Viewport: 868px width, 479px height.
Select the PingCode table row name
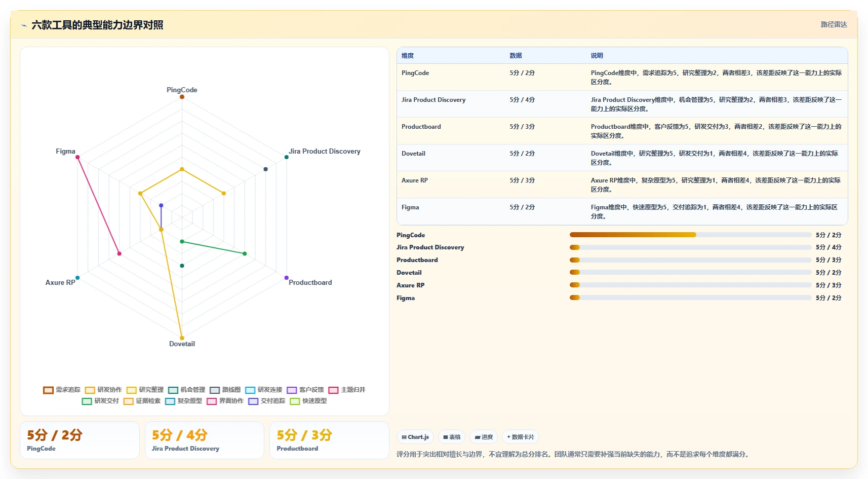pyautogui.click(x=415, y=73)
